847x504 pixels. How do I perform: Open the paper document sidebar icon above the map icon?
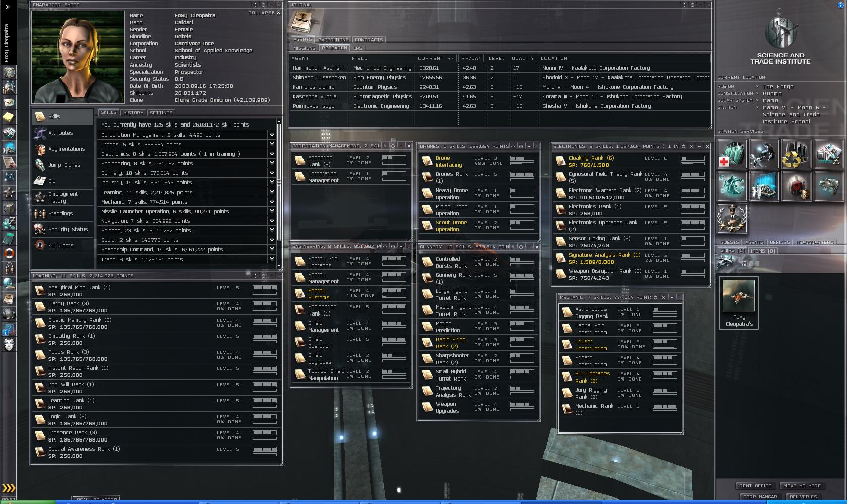[9, 162]
